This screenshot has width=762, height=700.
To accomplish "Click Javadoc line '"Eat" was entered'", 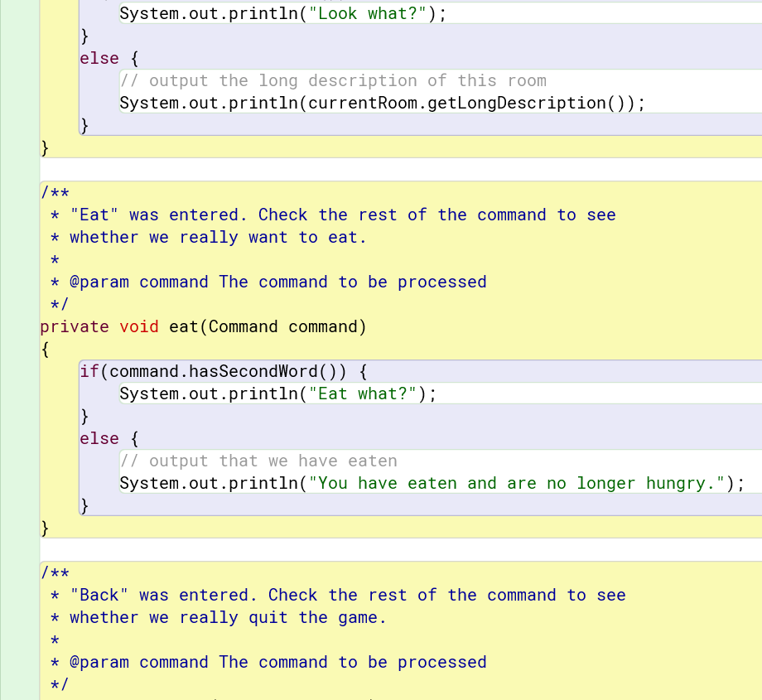I will coord(333,215).
